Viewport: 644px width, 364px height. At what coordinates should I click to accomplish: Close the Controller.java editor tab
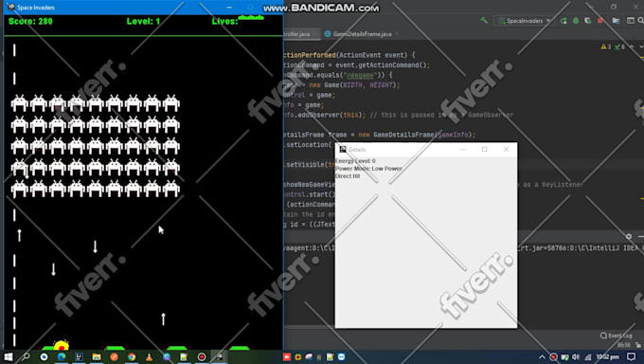coord(315,34)
